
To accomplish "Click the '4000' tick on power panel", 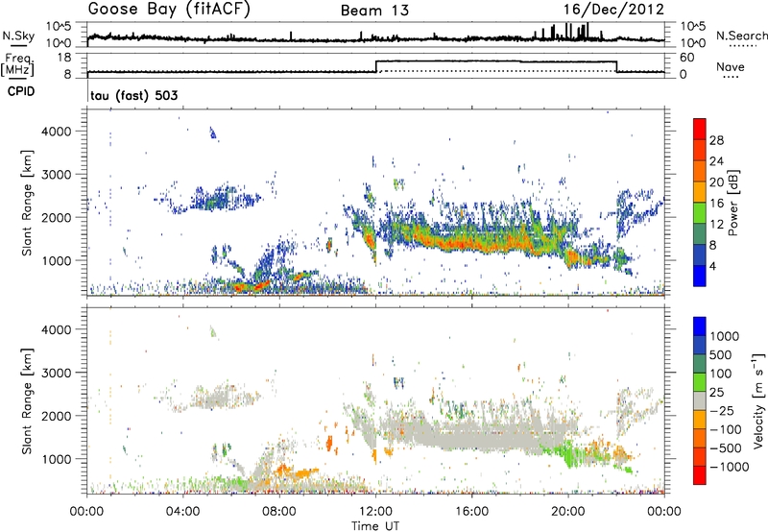I will [56, 132].
